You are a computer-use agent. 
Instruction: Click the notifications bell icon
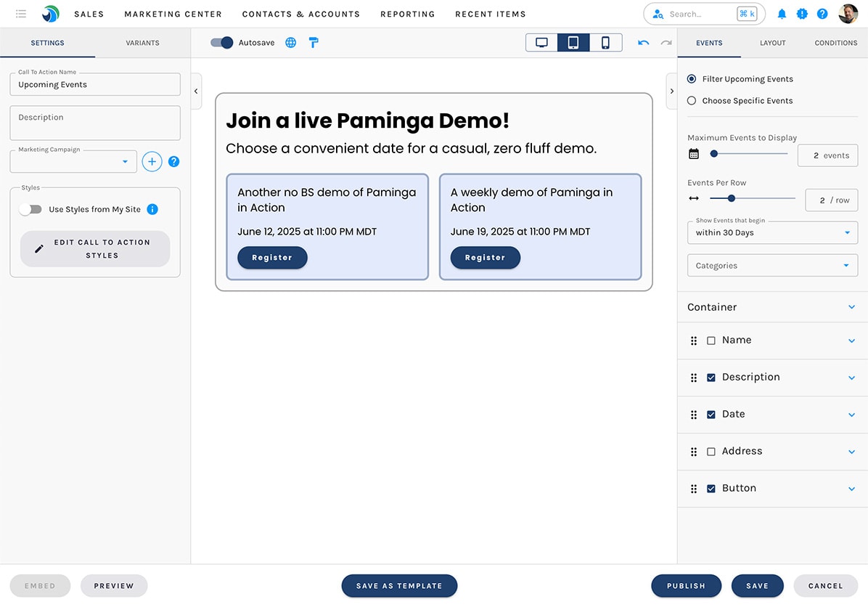pyautogui.click(x=782, y=13)
